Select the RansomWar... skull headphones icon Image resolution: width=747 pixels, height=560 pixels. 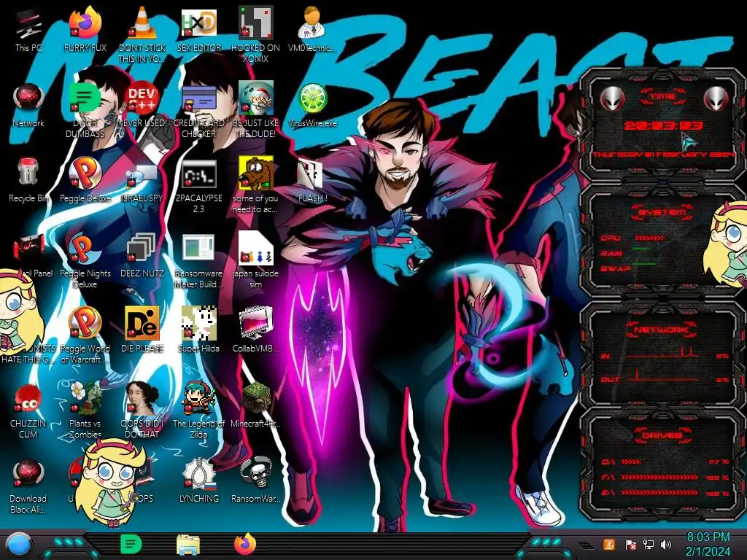[255, 480]
